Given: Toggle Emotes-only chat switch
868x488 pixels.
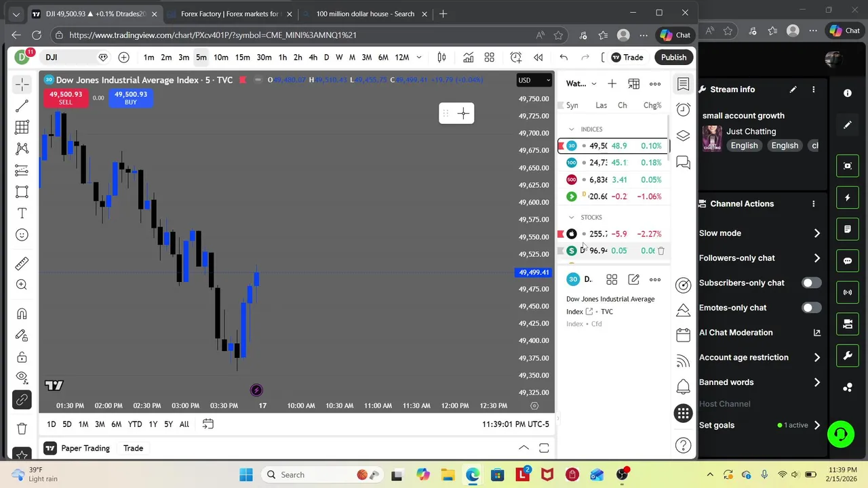Looking at the screenshot, I should [x=811, y=308].
